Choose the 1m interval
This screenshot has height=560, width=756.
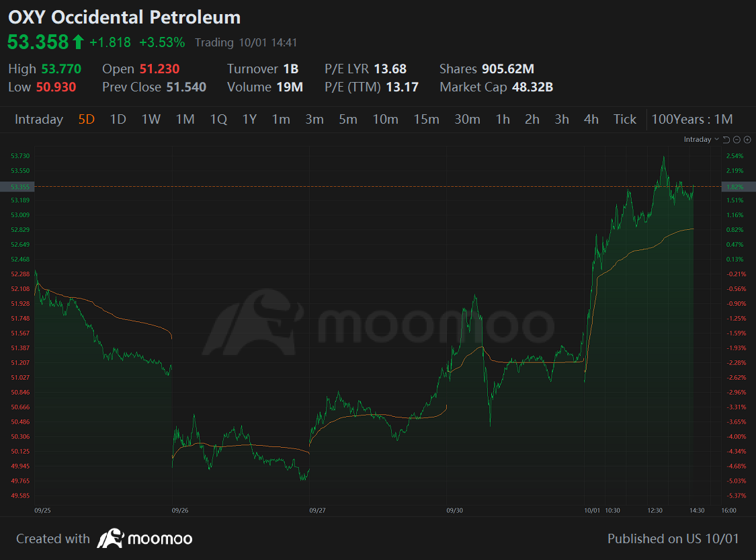coord(281,119)
